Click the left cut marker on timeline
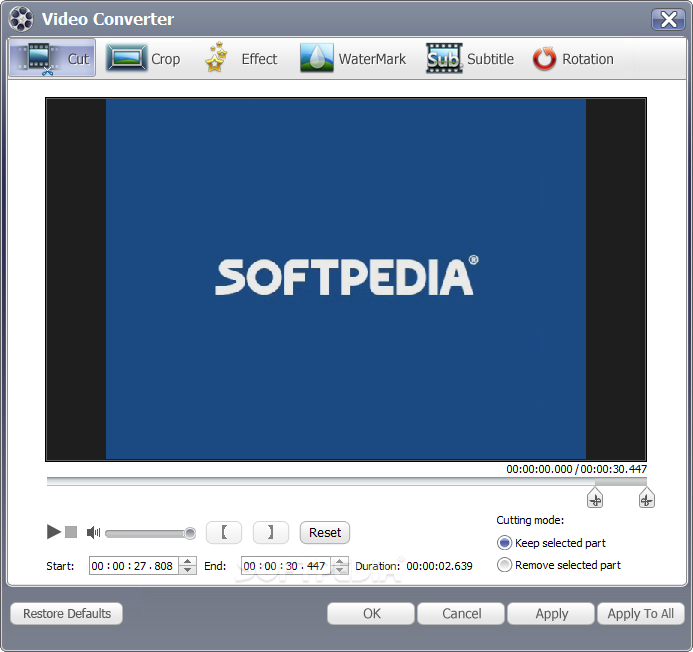Viewport: 693px width, 652px height. click(595, 498)
